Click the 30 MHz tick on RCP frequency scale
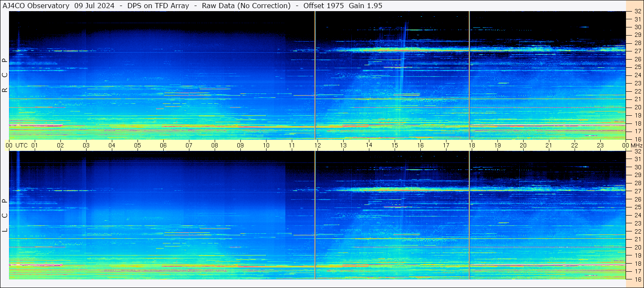The height and width of the screenshot is (288, 644). point(638,27)
